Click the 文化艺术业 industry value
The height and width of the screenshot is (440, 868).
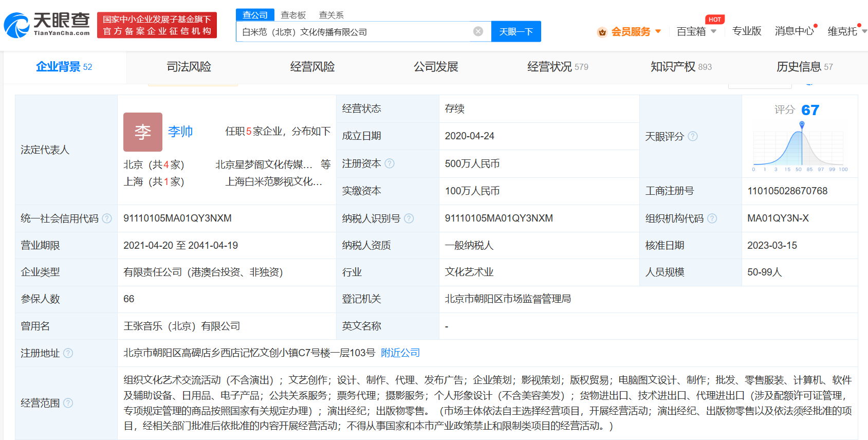click(469, 272)
